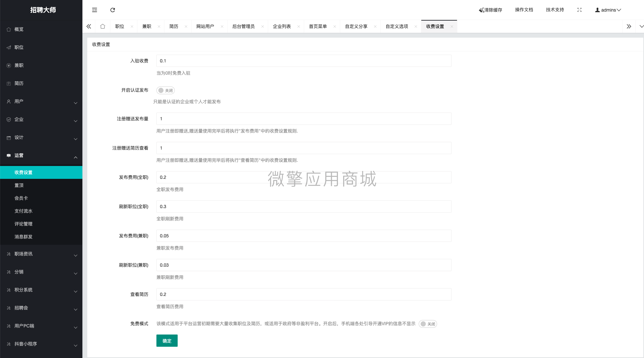Close the 职位 tab
The image size is (644, 358).
point(132,26)
